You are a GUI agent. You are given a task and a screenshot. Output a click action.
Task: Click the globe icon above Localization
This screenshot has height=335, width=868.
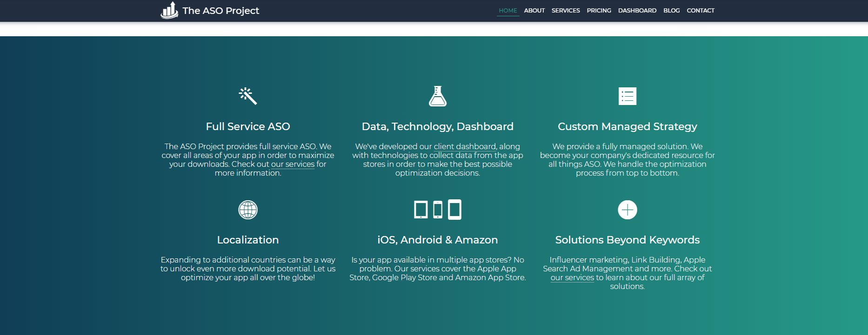(x=248, y=210)
